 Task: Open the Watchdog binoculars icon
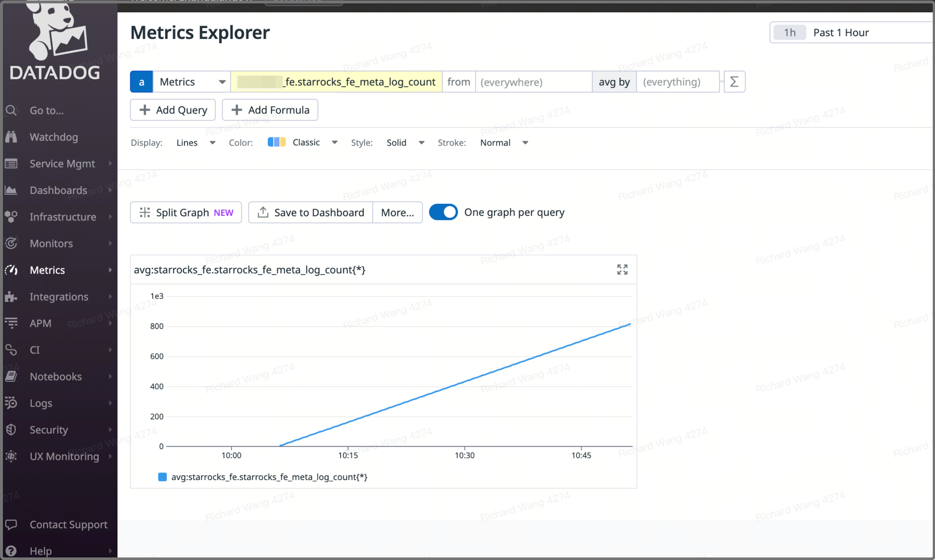click(x=11, y=137)
